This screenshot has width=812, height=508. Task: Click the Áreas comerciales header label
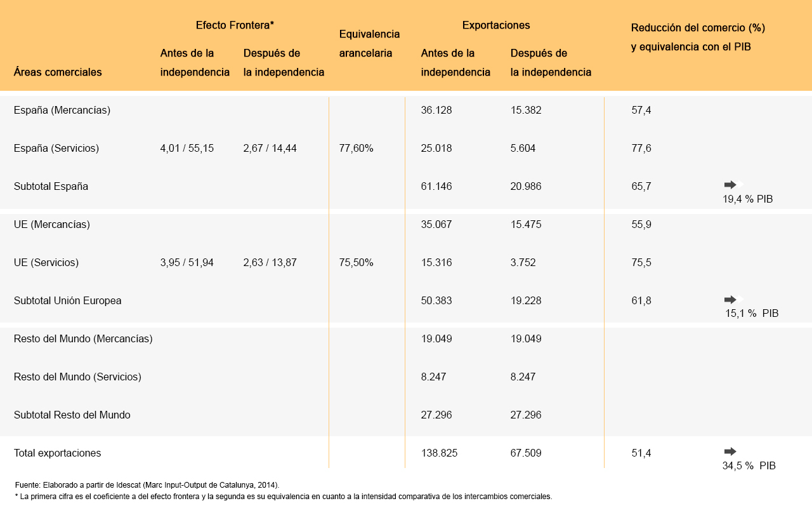tap(58, 72)
